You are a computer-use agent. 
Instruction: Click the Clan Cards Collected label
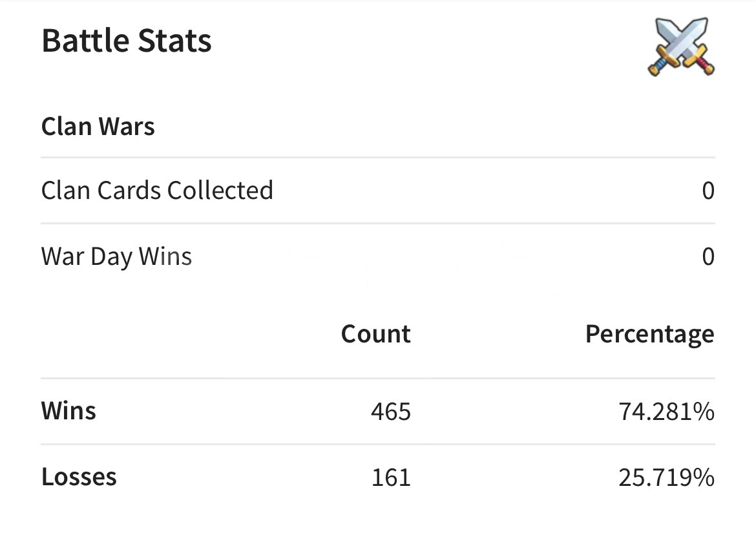(x=157, y=191)
